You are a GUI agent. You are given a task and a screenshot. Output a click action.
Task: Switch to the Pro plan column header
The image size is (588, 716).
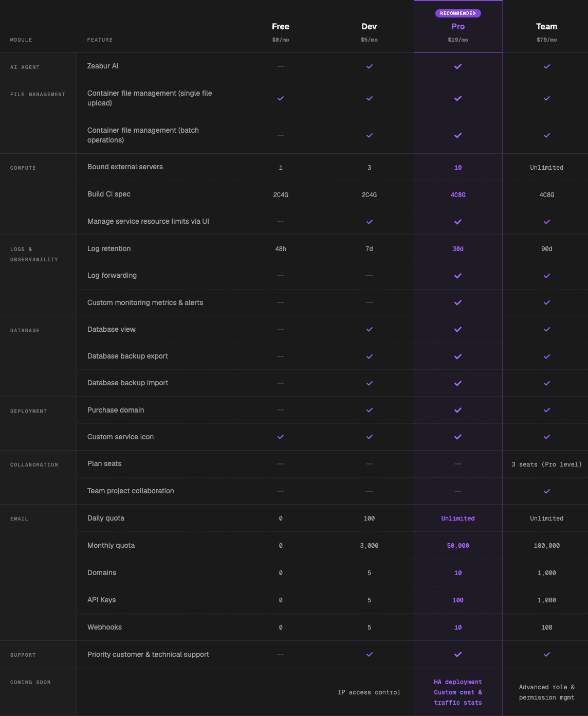(457, 26)
